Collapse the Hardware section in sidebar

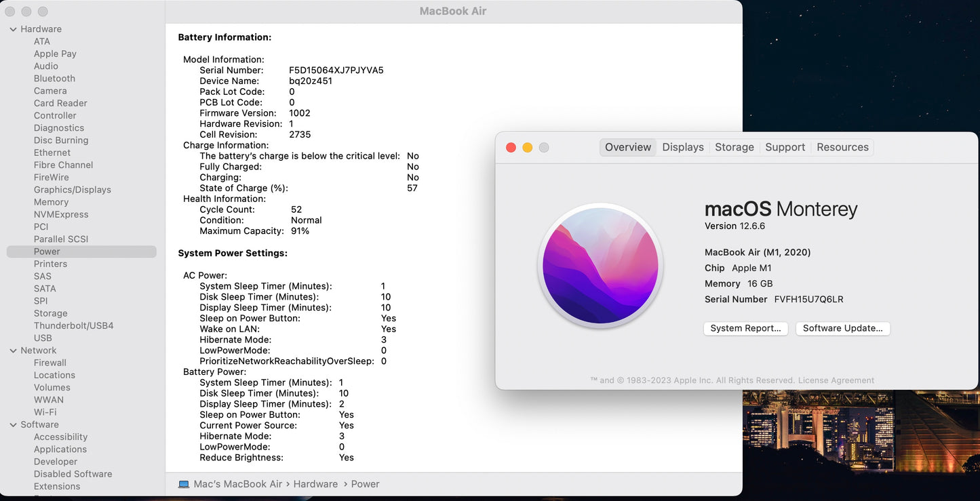coord(13,29)
